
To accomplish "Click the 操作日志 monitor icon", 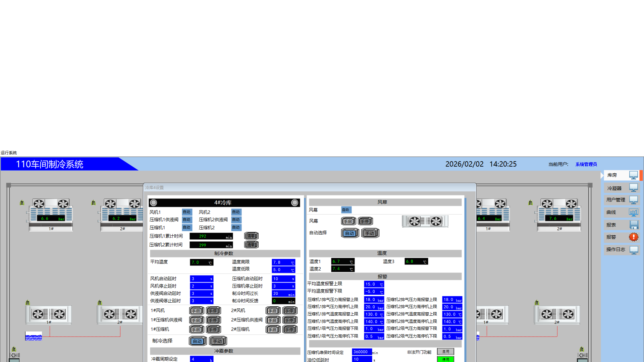I will (634, 250).
